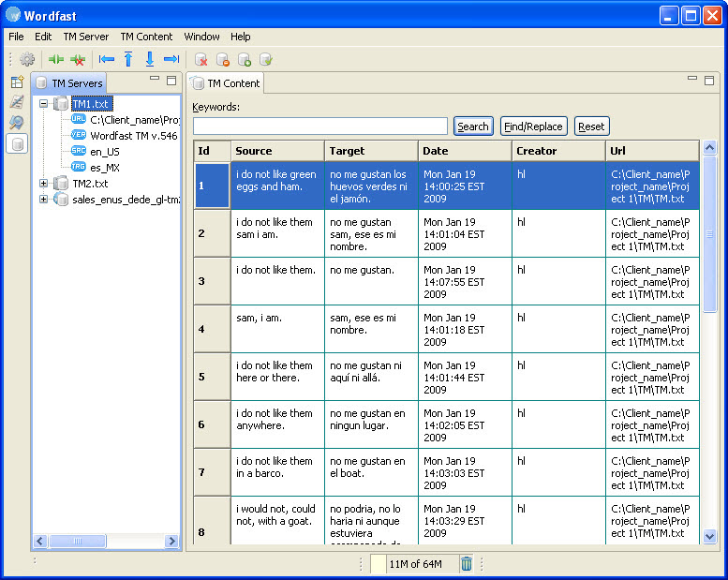Click the vertical scrollbar thumb of the table
This screenshot has height=580, width=728.
pos(709,234)
